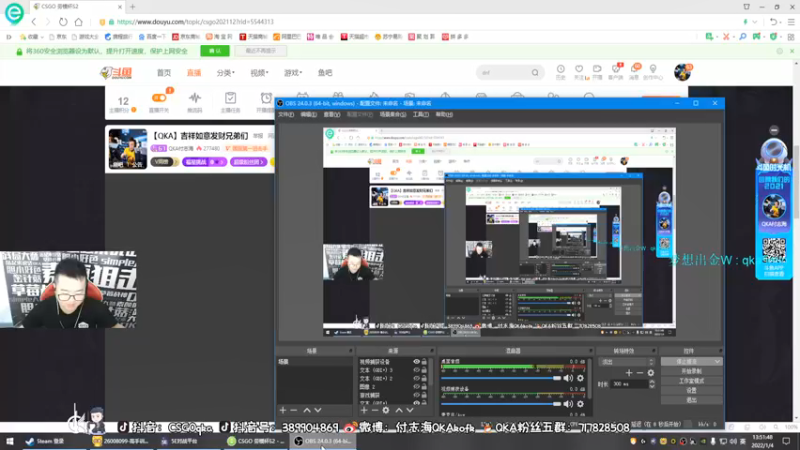Screen dimensions: 800x450
Task: Reload the Douyu page
Action: click(x=63, y=22)
